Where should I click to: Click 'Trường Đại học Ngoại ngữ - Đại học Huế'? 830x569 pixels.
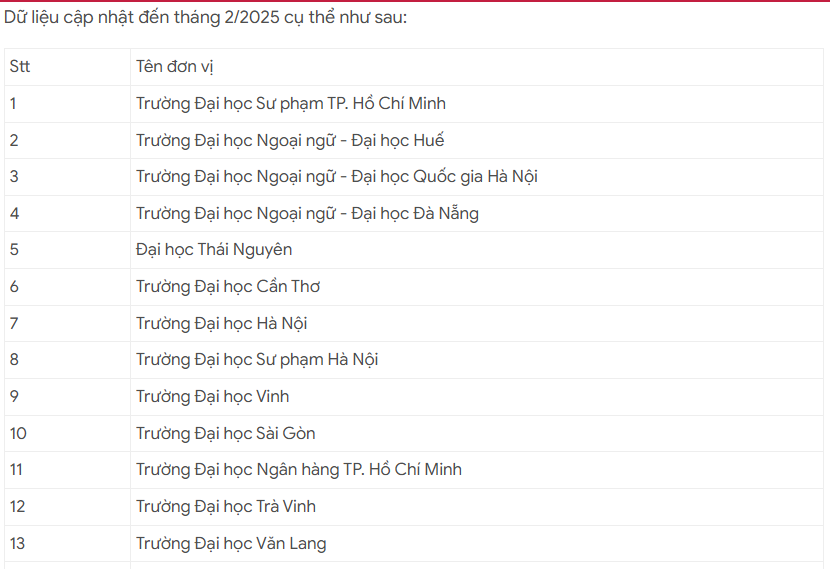tap(290, 140)
